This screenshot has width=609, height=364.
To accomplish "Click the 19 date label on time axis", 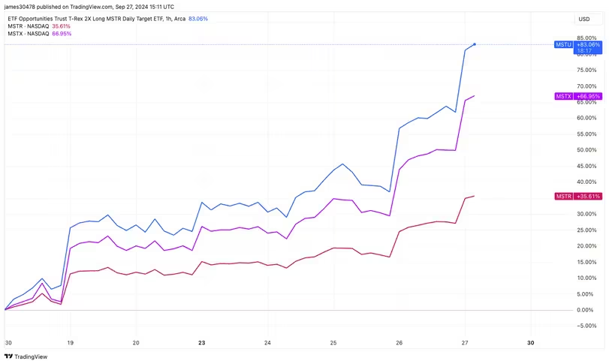I will [x=70, y=342].
